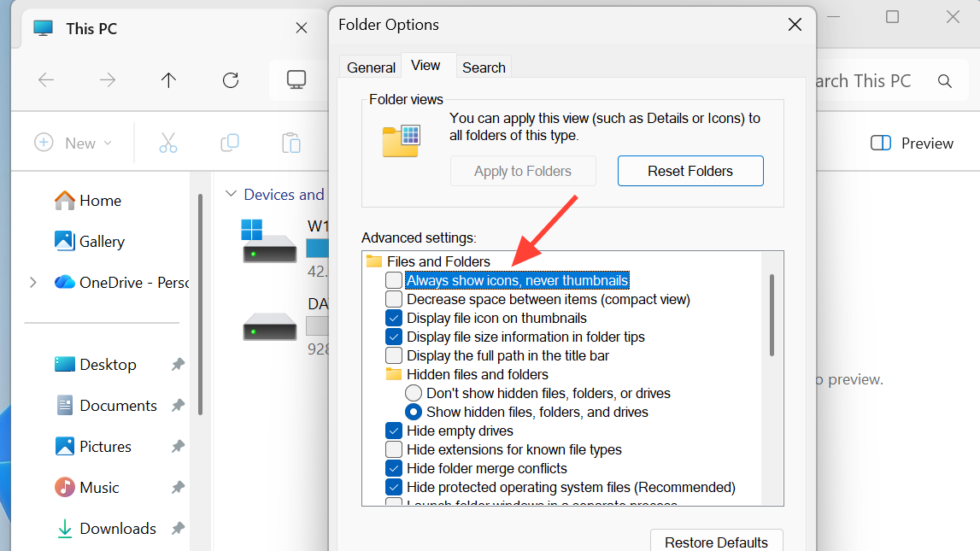Uncheck 'Hide extensions for known file types'
980x551 pixels.
[x=394, y=449]
